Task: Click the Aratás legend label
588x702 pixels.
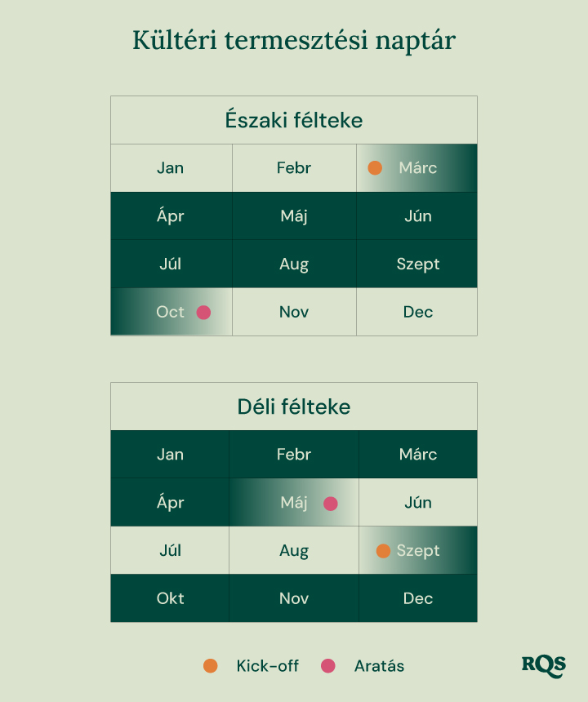Action: tap(379, 666)
